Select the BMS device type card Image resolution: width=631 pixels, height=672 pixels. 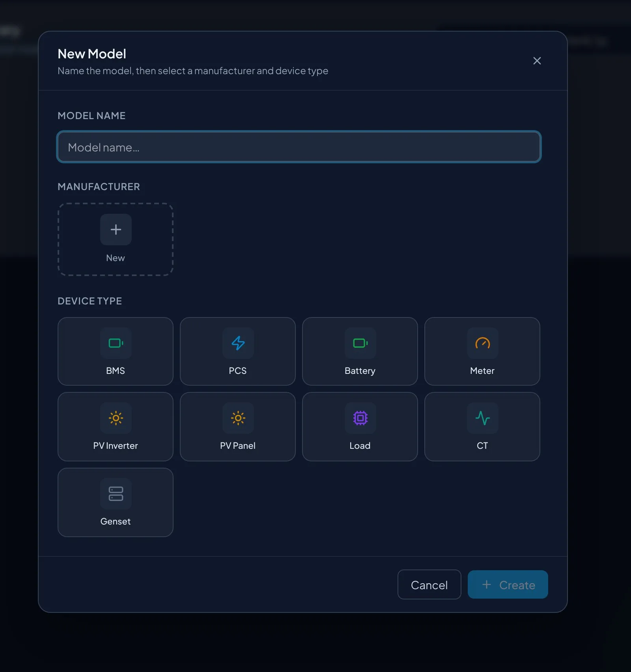(115, 351)
